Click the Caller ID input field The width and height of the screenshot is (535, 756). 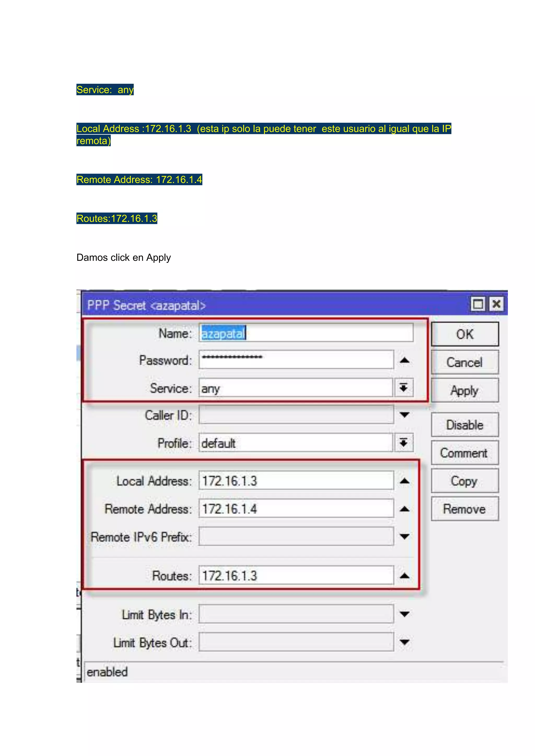296,415
